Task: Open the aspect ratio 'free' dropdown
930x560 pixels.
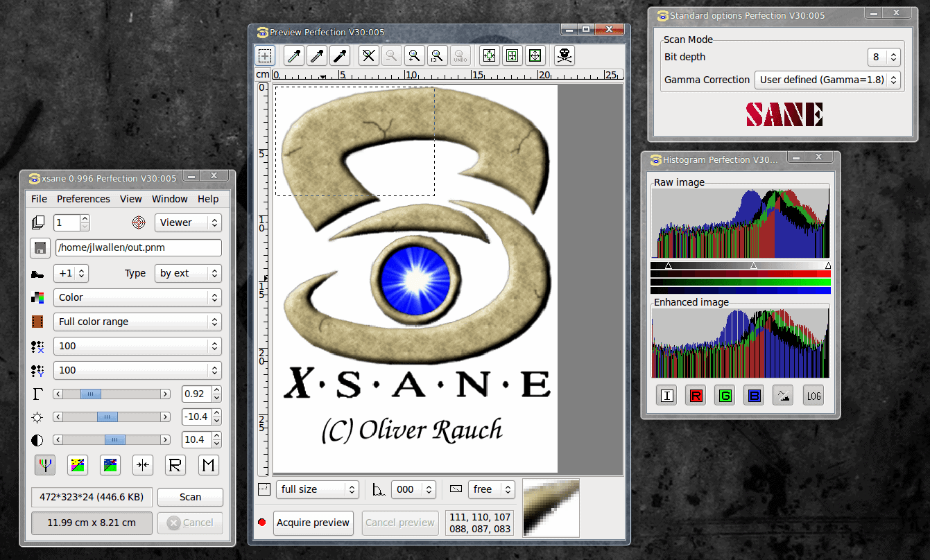Action: tap(492, 489)
